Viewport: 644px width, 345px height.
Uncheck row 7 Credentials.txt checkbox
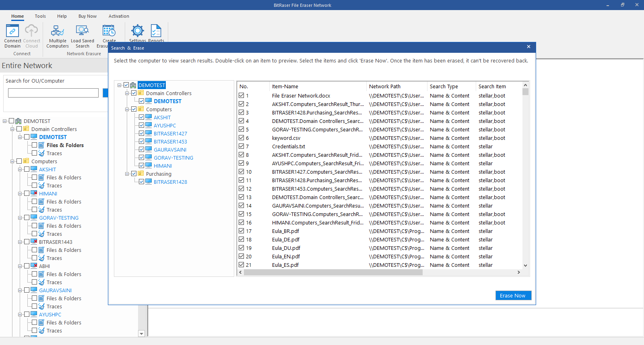[x=242, y=146]
